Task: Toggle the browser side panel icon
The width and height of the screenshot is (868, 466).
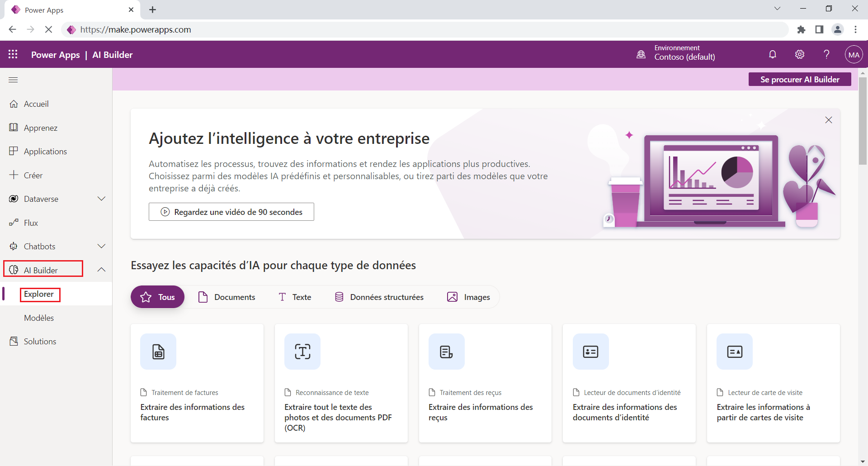Action: pyautogui.click(x=819, y=29)
